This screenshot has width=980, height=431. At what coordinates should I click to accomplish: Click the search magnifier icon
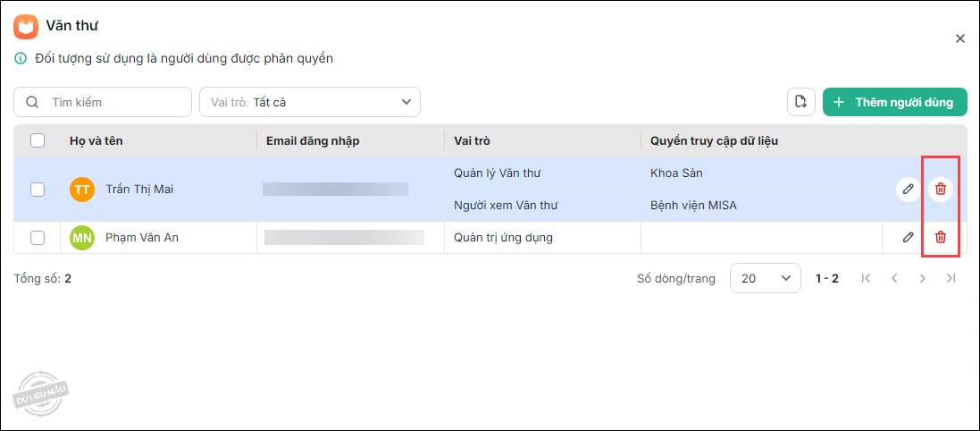32,102
